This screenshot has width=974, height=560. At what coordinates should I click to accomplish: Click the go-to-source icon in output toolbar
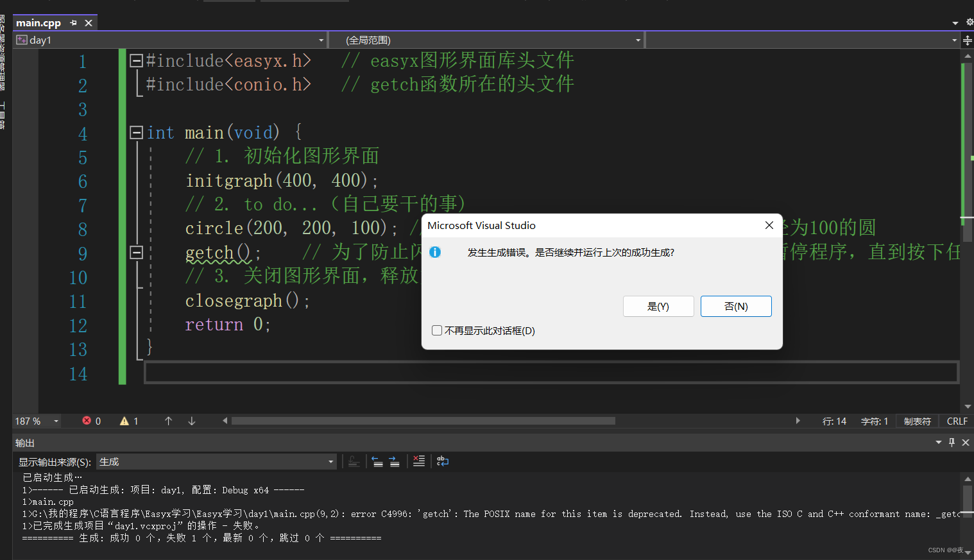click(354, 461)
